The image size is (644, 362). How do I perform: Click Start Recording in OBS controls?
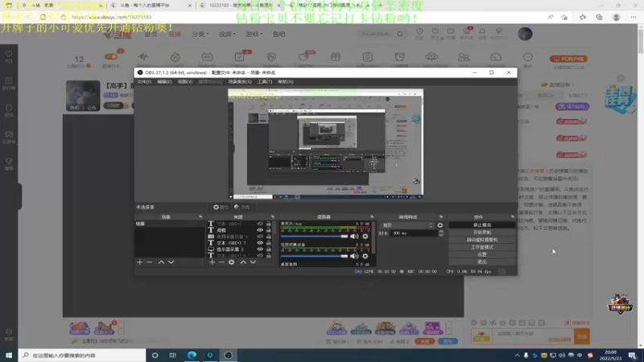click(481, 232)
